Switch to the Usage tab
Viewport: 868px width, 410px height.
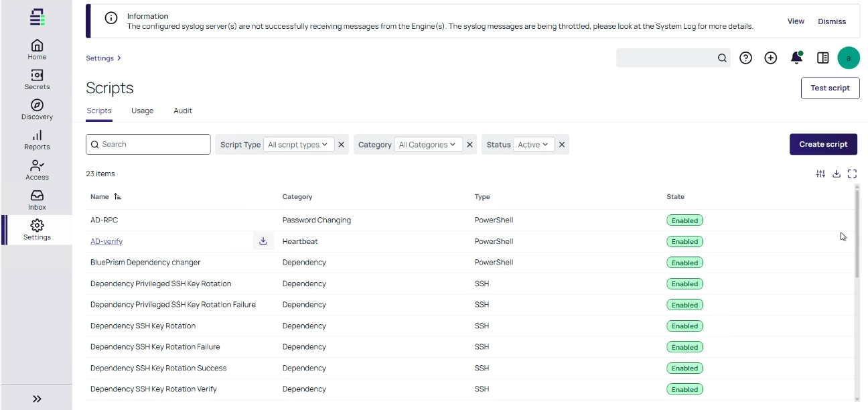pos(142,111)
